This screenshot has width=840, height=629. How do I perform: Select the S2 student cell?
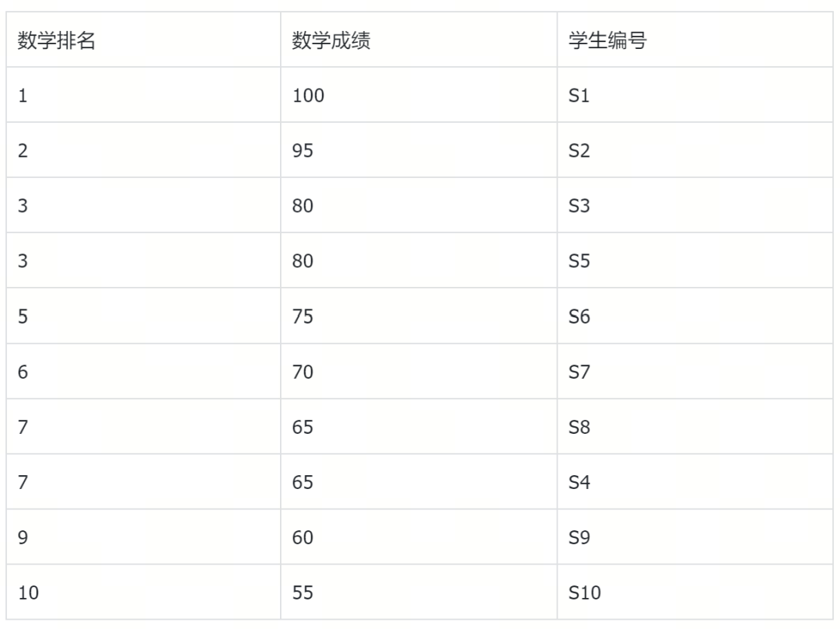click(579, 151)
